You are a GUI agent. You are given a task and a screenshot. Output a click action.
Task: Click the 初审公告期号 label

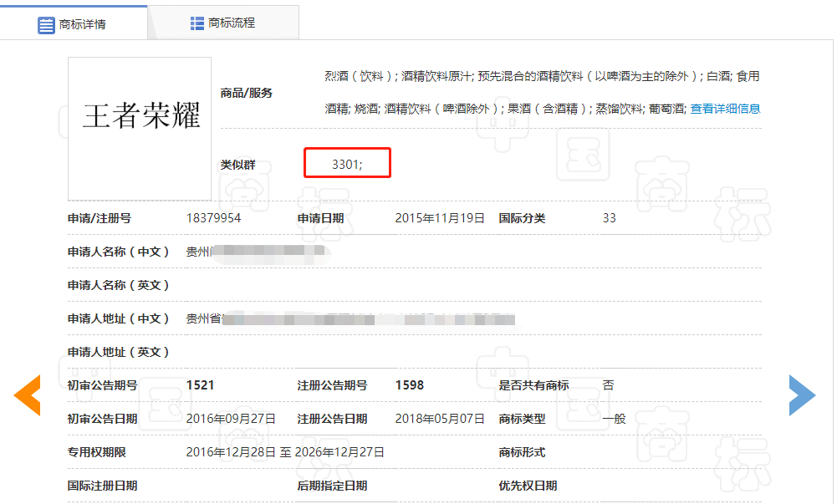click(103, 385)
